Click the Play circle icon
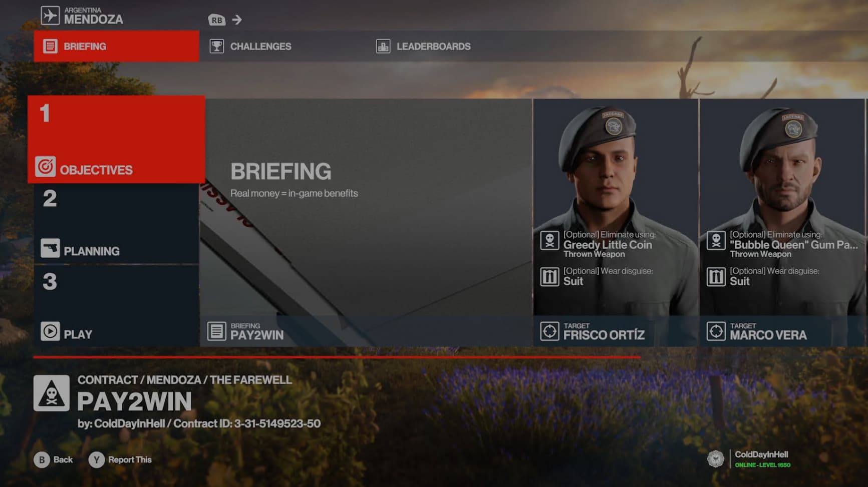Screen dimensions: 868x487 (x=50, y=331)
